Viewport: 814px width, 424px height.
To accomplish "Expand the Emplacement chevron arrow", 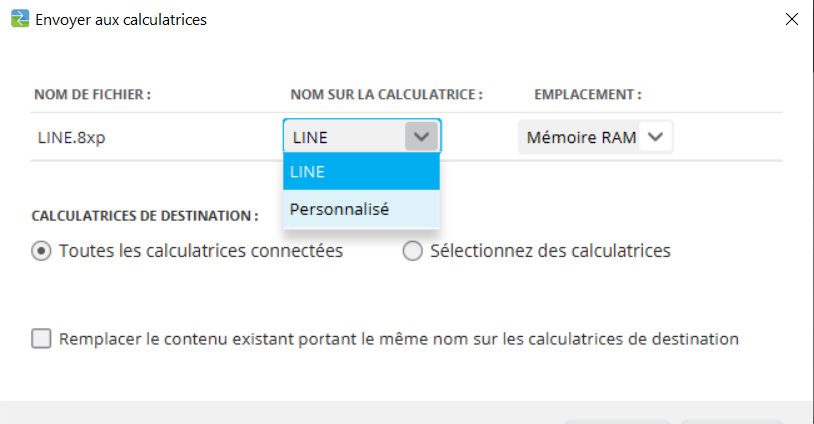I will (655, 137).
